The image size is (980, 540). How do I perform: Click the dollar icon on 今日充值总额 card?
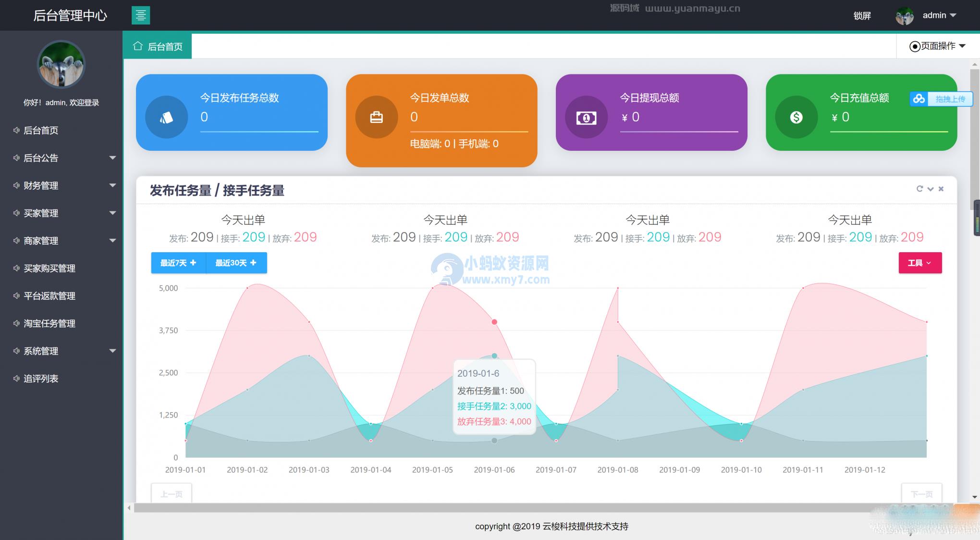pos(796,117)
